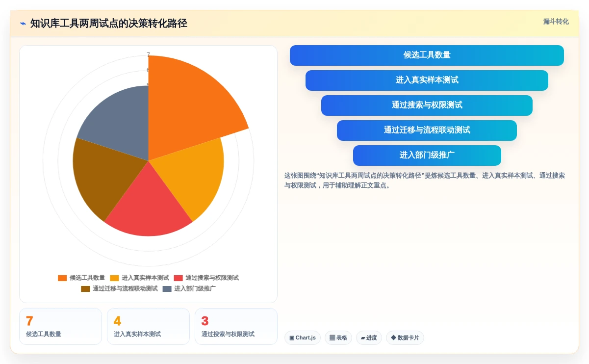
Task: Click legend text 通过迁移与流程联动测试
Action: click(x=125, y=289)
